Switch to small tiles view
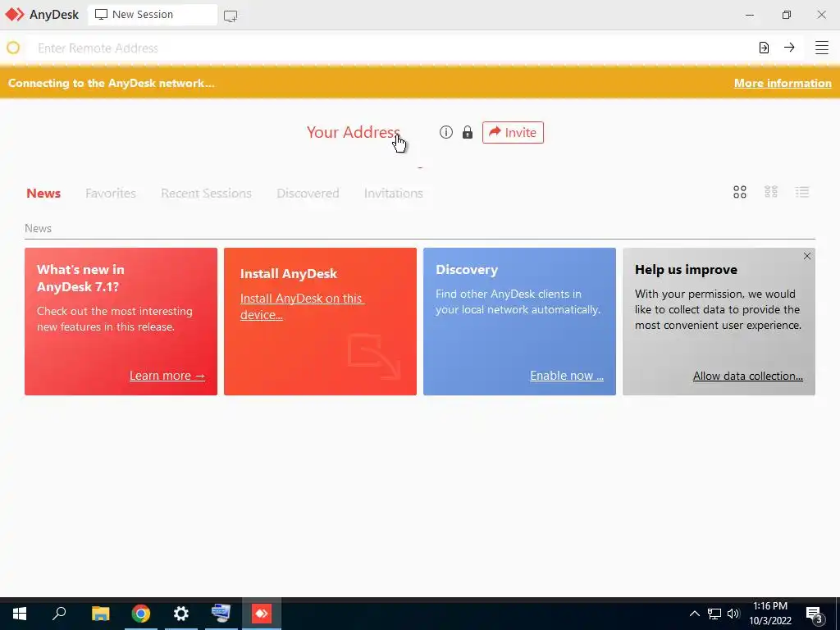 coord(771,192)
